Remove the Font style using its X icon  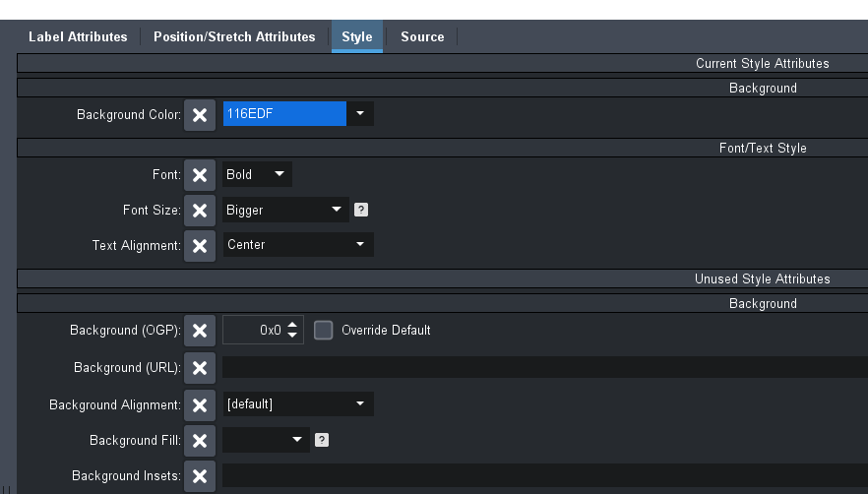[200, 175]
